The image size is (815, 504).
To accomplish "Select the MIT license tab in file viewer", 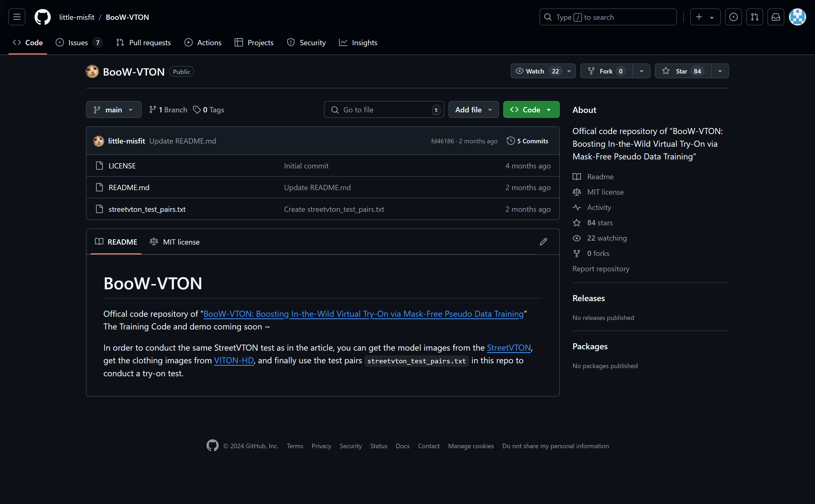I will tap(175, 242).
